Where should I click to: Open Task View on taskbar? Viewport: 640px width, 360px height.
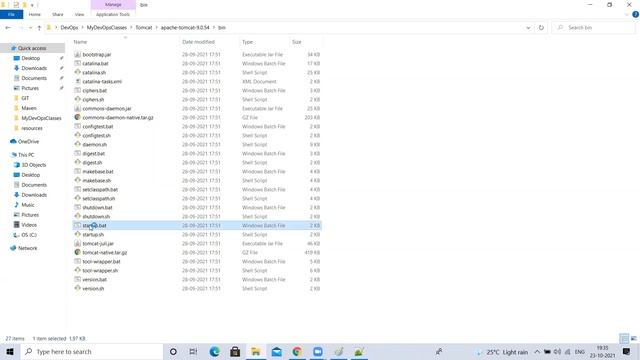[193, 351]
